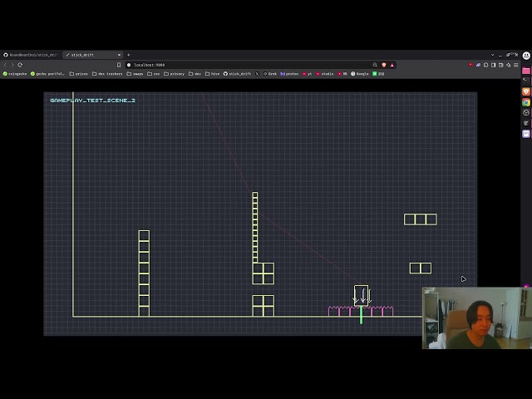Toggle the browser sidebar panel
This screenshot has width=532, height=399.
tap(493, 65)
